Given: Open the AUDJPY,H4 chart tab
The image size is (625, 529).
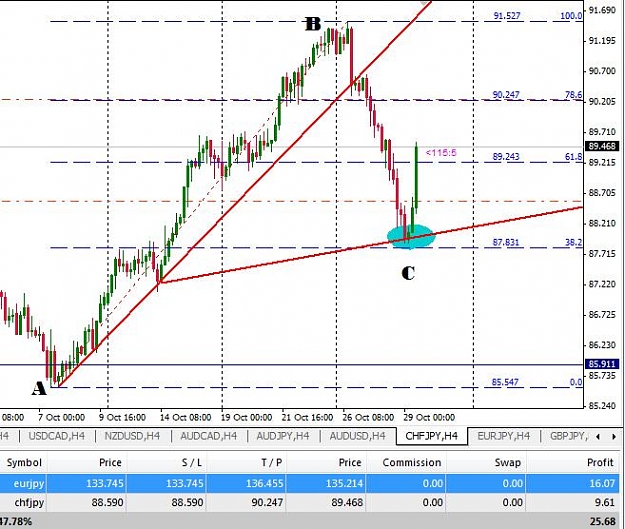Looking at the screenshot, I should (x=283, y=436).
